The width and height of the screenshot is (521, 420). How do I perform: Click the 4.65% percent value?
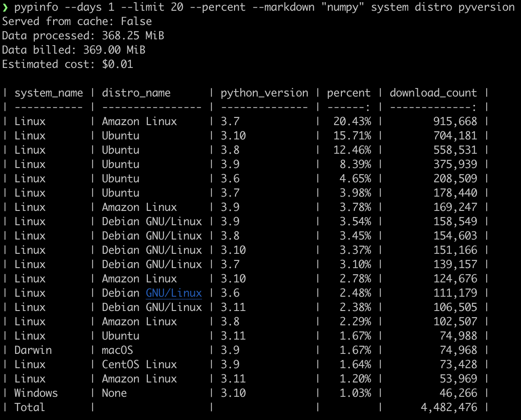355,178
